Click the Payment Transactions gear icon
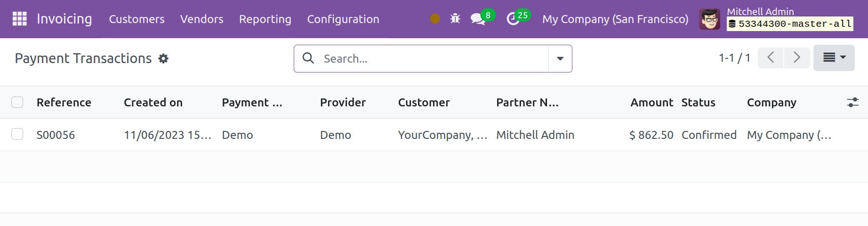 [x=163, y=58]
